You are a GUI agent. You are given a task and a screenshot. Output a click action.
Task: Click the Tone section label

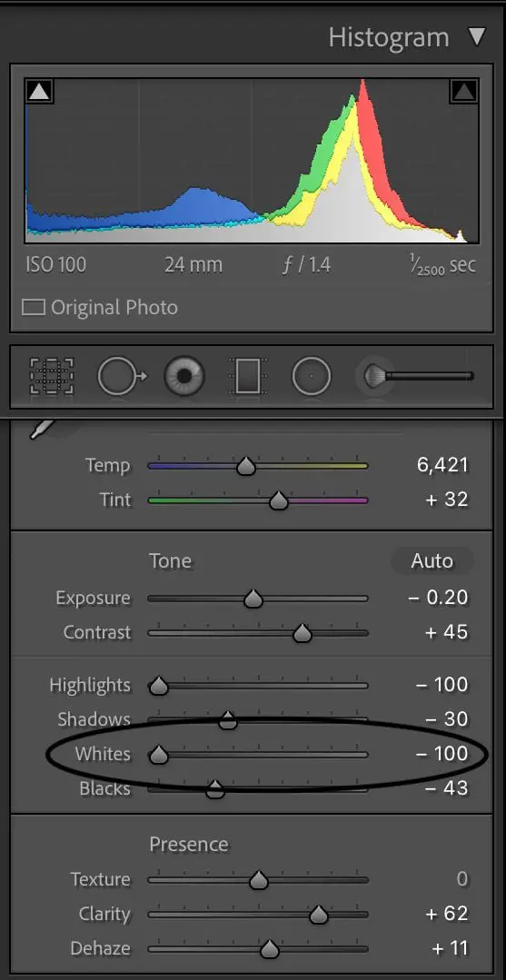tap(170, 560)
